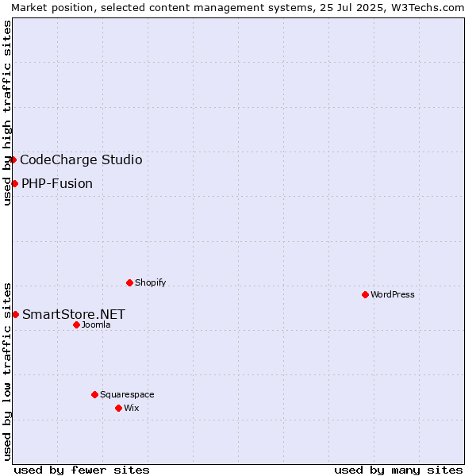Screen dimensions: 476x476
Task: Click the red Shopify data point
Action: click(129, 283)
